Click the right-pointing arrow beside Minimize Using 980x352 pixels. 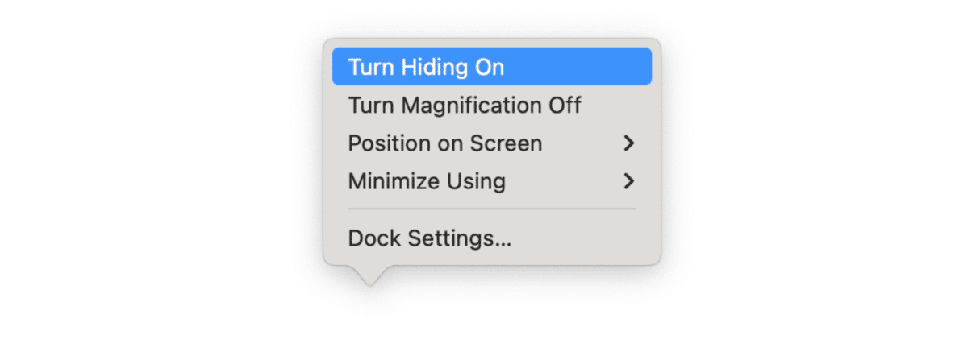(629, 181)
